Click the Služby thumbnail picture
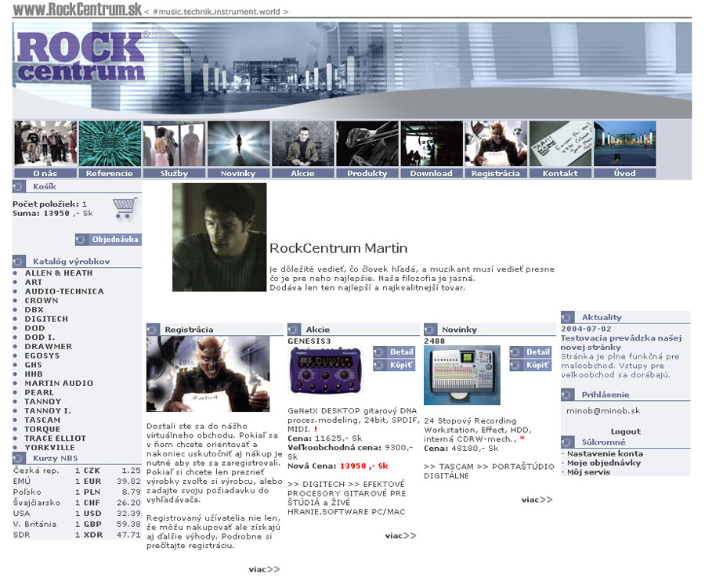The width and height of the screenshot is (705, 588). pos(174,143)
